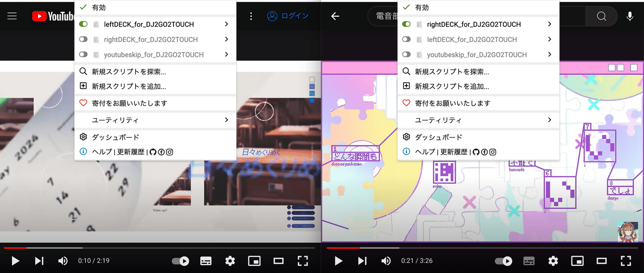Skip to next video in left player
The height and width of the screenshot is (273, 644).
(x=39, y=261)
